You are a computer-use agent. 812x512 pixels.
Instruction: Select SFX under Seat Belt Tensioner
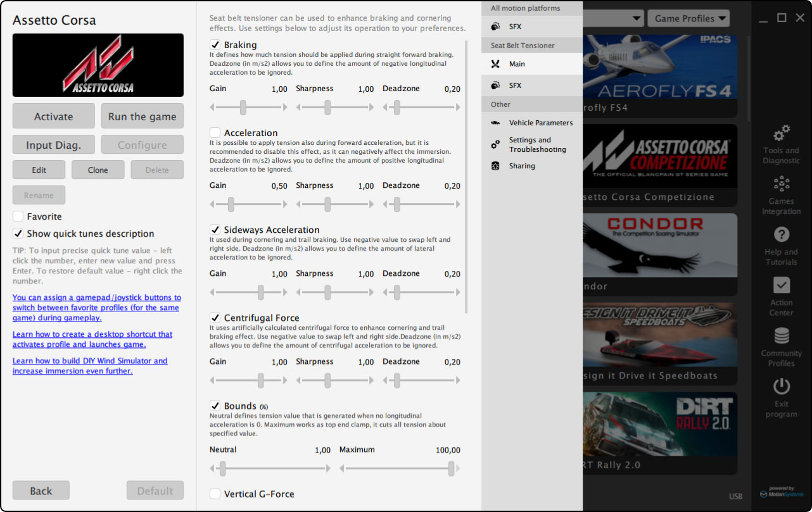[532, 85]
